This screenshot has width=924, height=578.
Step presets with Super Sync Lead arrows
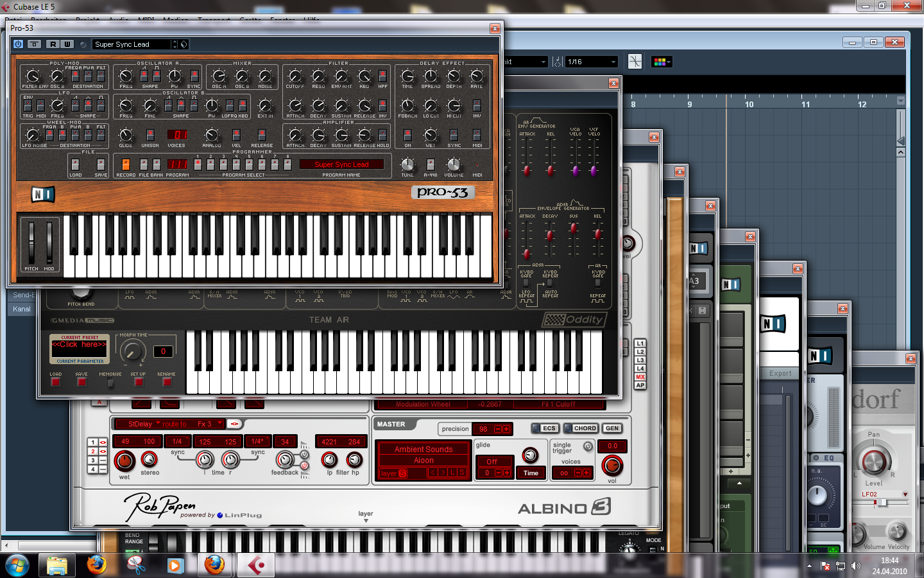(x=175, y=44)
